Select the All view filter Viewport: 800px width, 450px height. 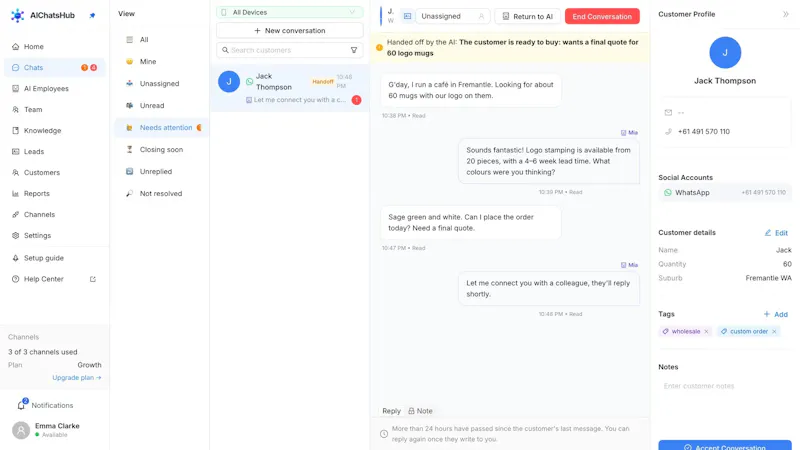(161, 39)
